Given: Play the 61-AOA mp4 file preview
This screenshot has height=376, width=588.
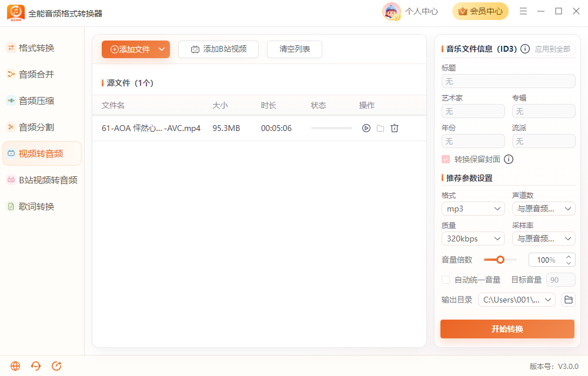Looking at the screenshot, I should click(366, 128).
